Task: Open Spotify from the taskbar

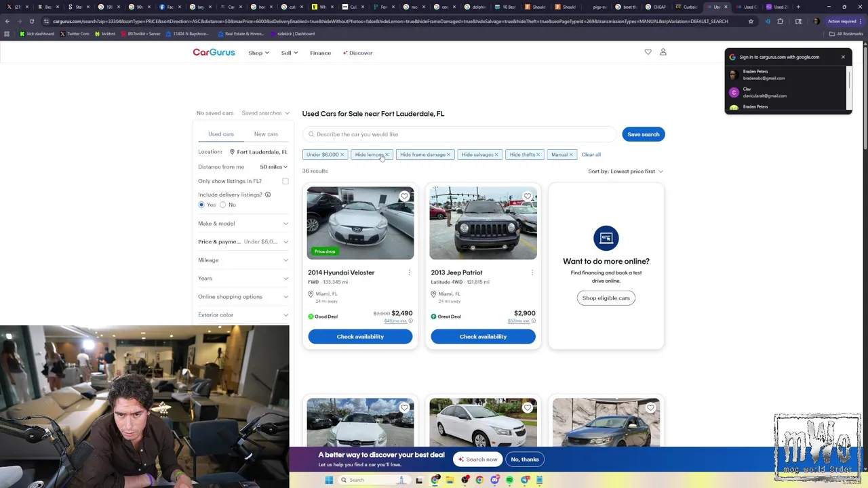Action: [x=509, y=480]
